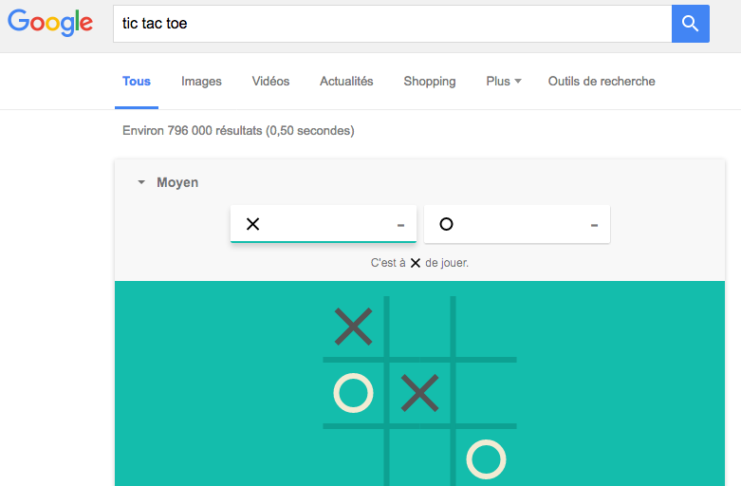The image size is (741, 486).
Task: Open the Actualités tab
Action: (x=346, y=81)
